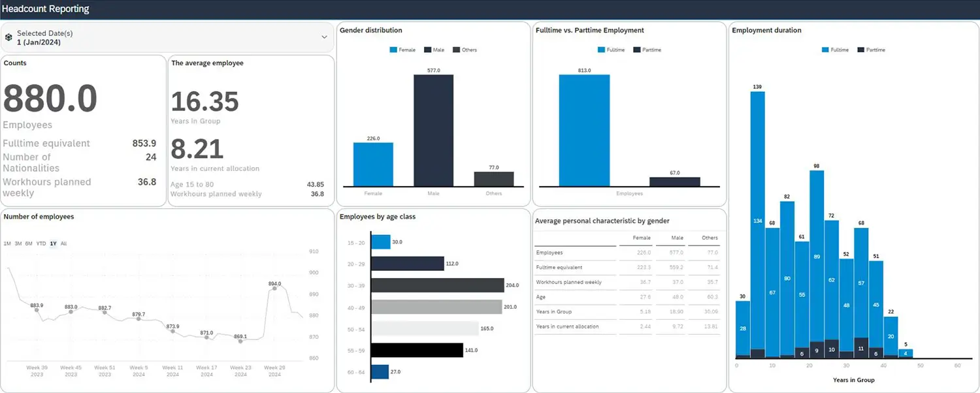This screenshot has width=980, height=393.
Task: Click Fulltime legend swatch in Fulltime vs. Parttime chart
Action: (602, 50)
